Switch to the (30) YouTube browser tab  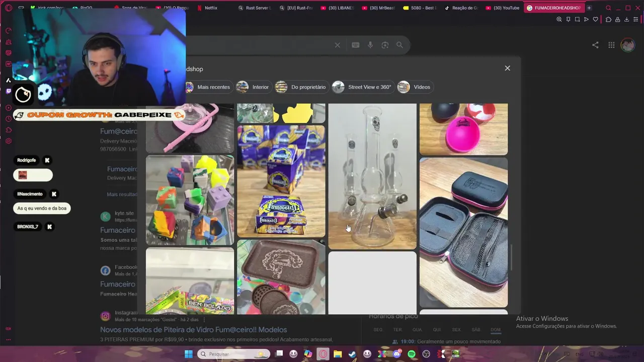point(503,8)
